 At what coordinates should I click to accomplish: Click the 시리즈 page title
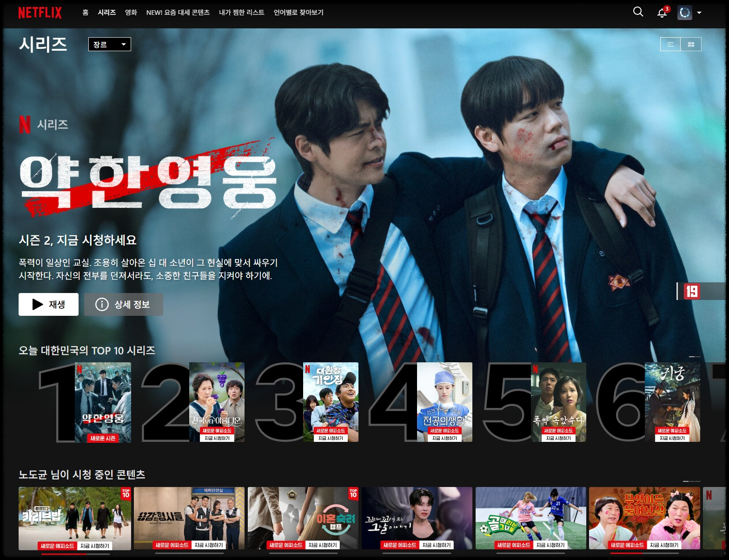43,44
